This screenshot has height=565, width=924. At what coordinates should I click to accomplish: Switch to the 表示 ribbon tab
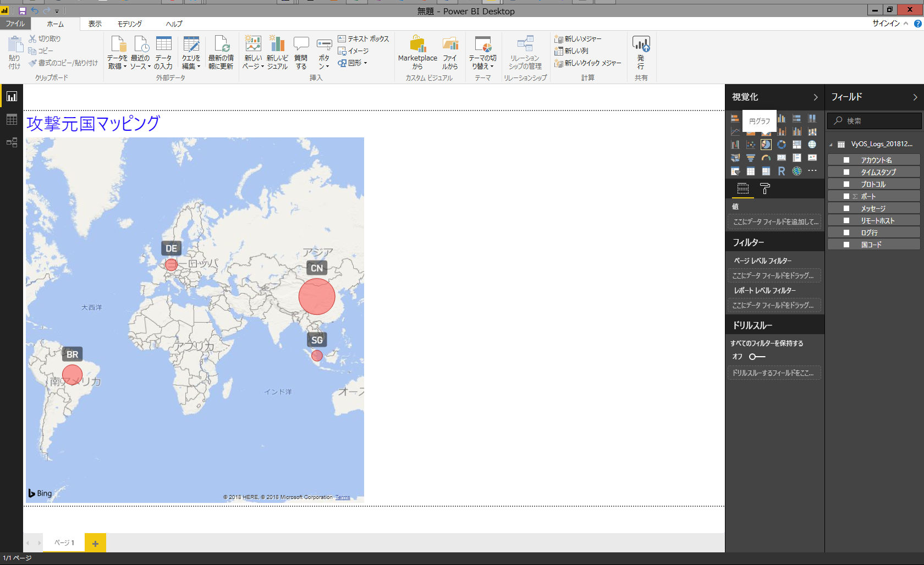click(x=95, y=24)
